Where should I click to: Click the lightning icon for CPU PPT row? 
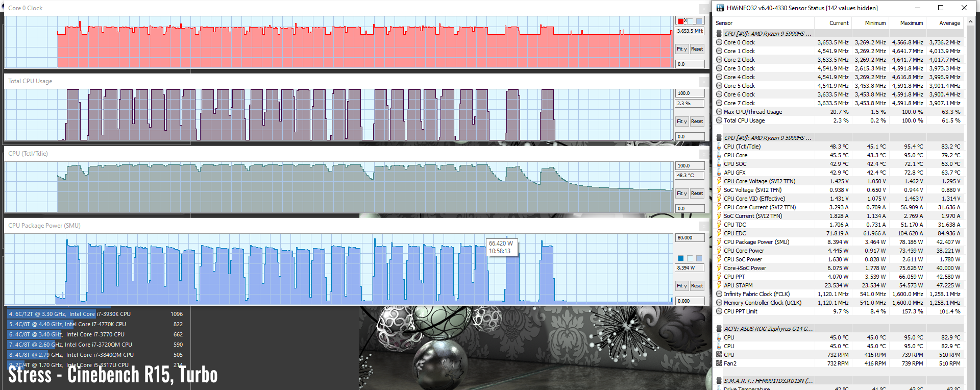click(x=719, y=277)
